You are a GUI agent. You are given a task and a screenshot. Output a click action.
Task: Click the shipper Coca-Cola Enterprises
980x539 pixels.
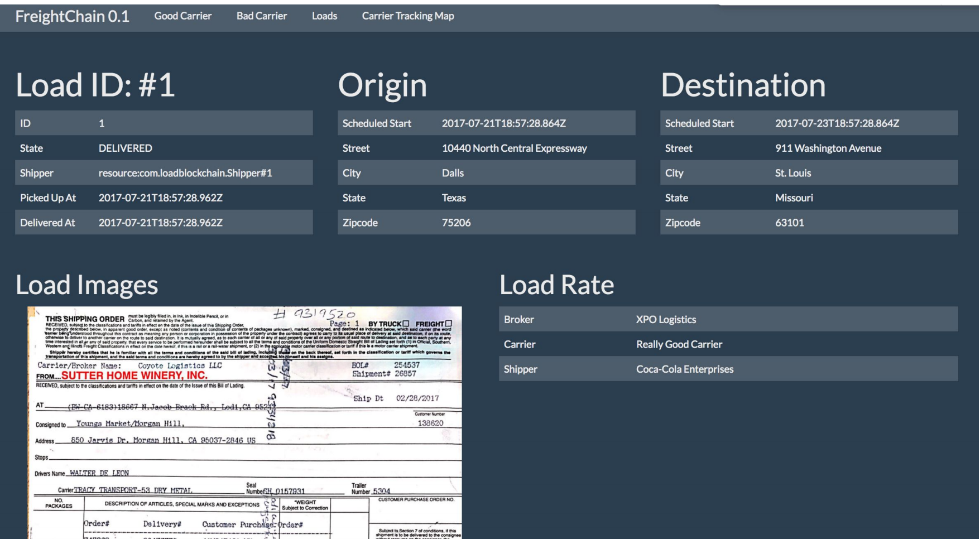coord(685,369)
